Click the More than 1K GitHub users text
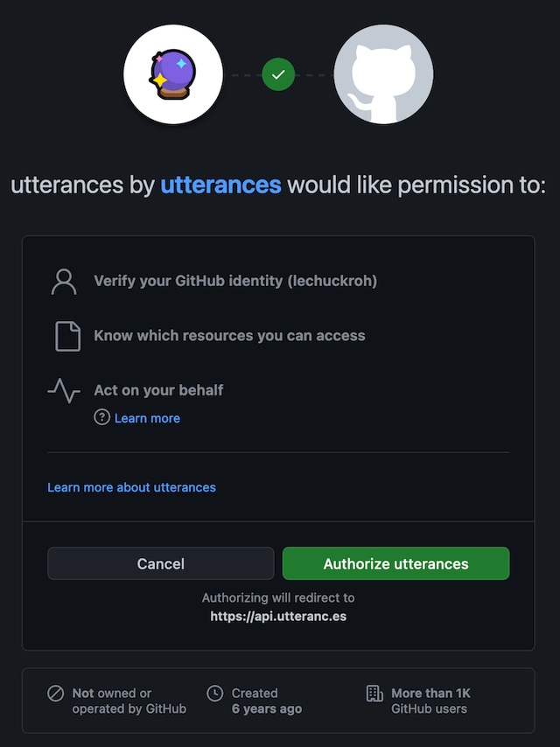 [x=430, y=701]
